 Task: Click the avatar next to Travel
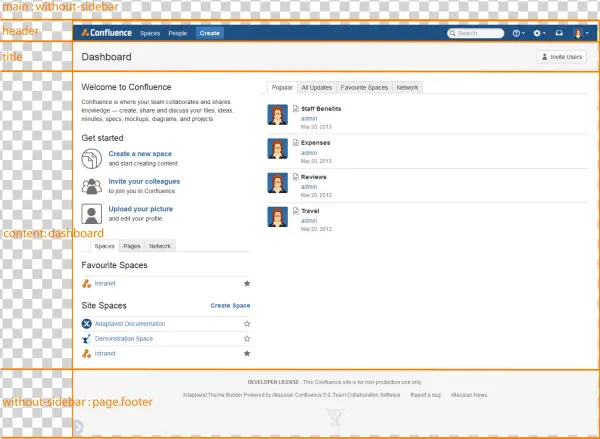[x=277, y=217]
